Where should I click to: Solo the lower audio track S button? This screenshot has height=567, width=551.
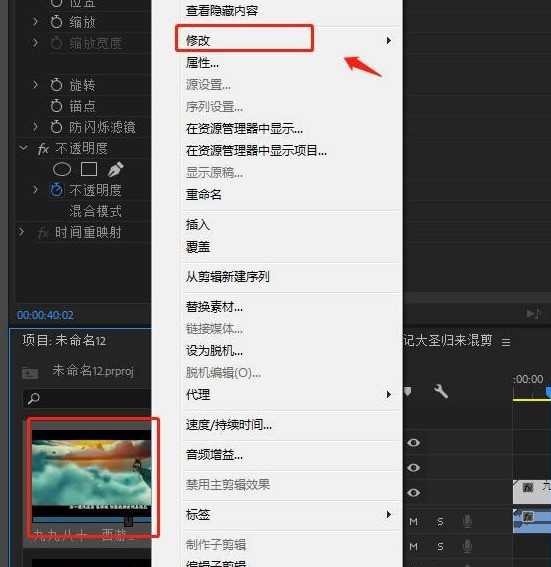coord(440,546)
